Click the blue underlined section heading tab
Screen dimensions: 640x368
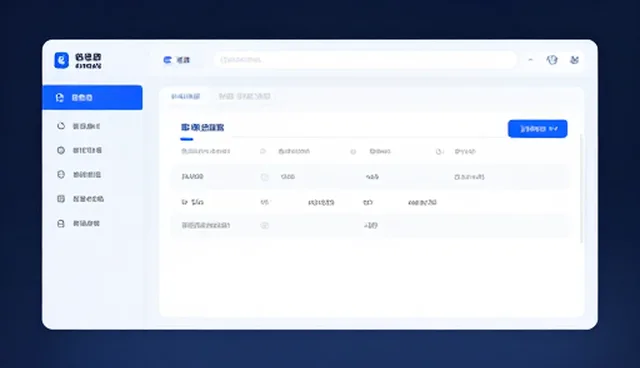pos(202,128)
